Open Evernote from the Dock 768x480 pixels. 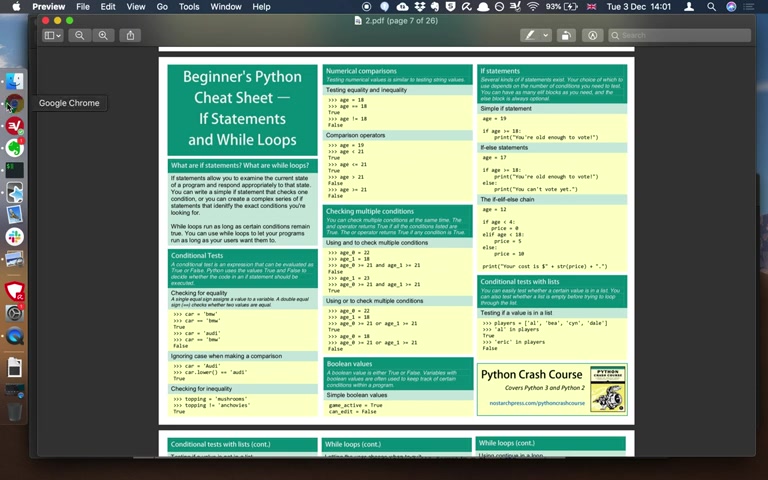(15, 148)
